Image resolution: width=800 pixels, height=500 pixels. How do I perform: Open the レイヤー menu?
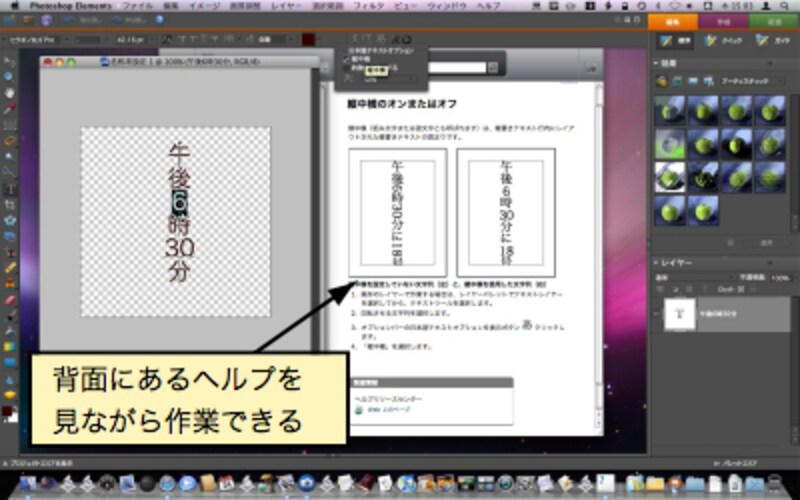287,6
